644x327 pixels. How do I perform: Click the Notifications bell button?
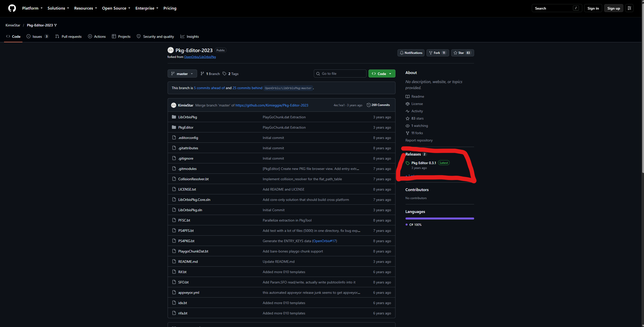click(411, 53)
